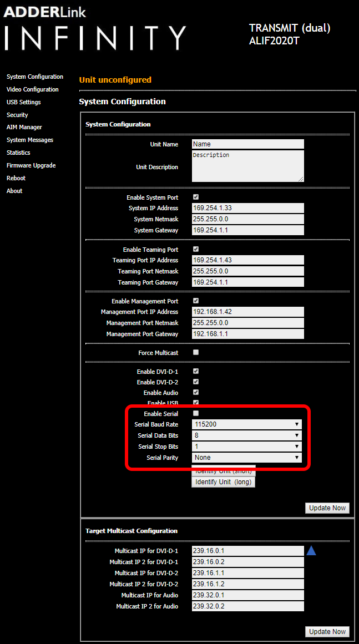Screen dimensions: 359x644
Task: Open the Statistics page
Action: point(18,153)
